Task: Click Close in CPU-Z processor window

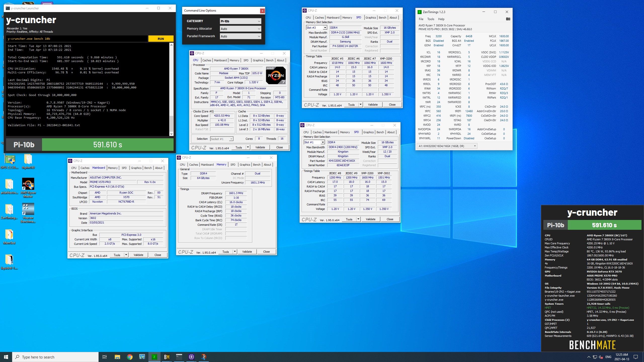Action: [279, 147]
